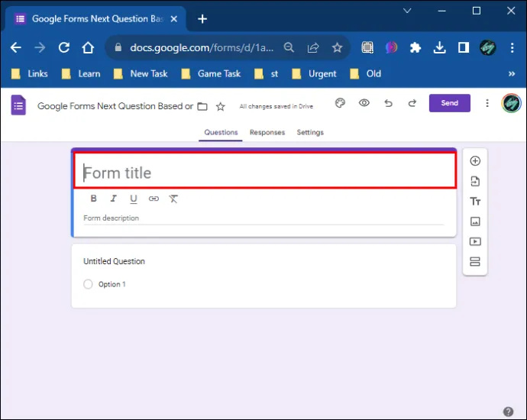
Task: Apply italic formatting to form title
Action: click(x=114, y=199)
